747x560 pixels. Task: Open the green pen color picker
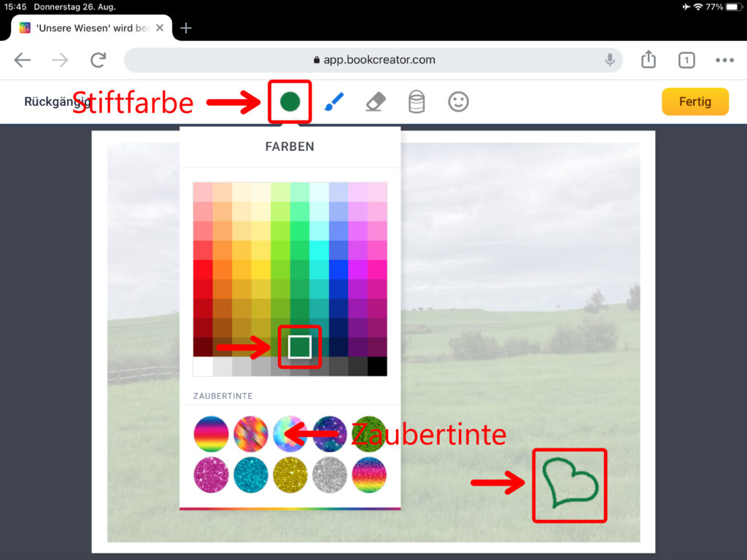[x=290, y=102]
